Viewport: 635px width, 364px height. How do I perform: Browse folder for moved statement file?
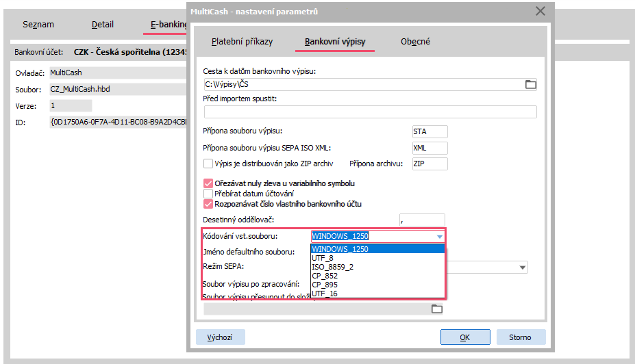(436, 309)
